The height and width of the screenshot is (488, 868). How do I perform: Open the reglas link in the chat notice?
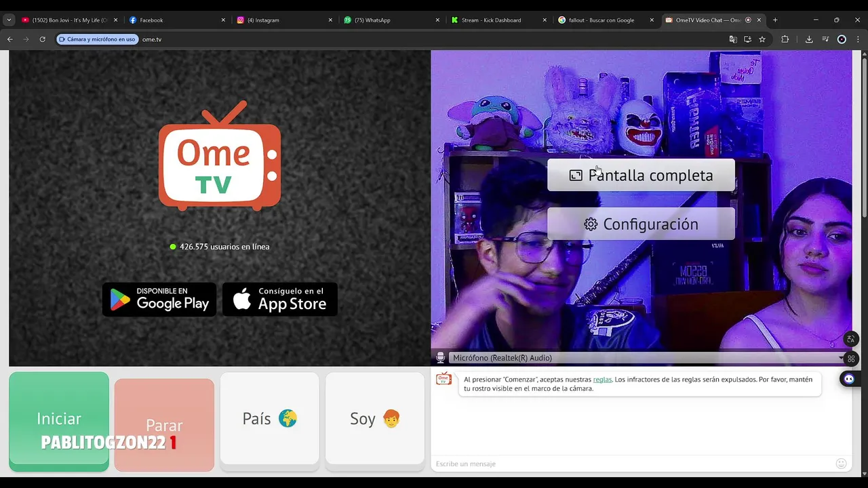click(x=602, y=380)
